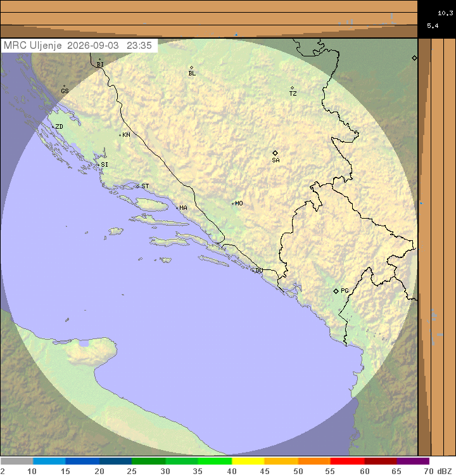Viewport: 456px width, 476px height.
Task: Click the Podgorica PG diamond marker
Action: (336, 291)
